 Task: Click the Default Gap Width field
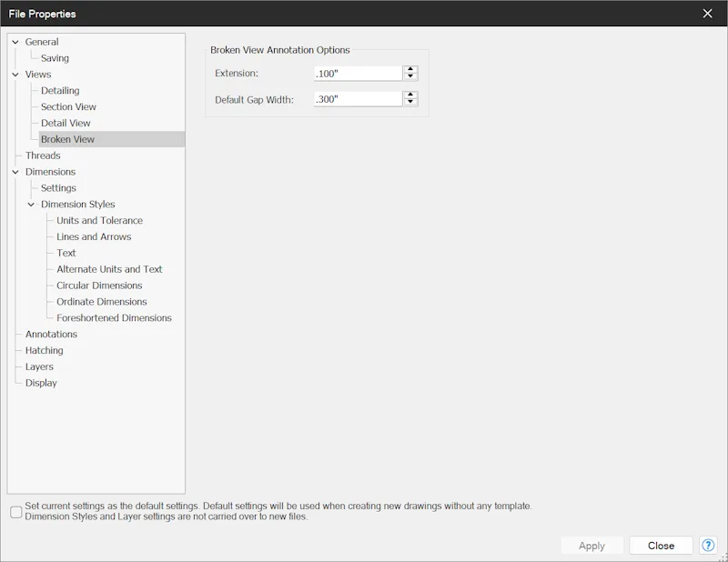[x=358, y=99]
